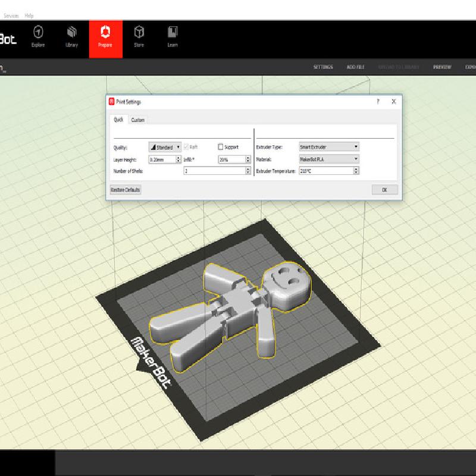Decrease Infill with the down arrow

pyautogui.click(x=248, y=161)
